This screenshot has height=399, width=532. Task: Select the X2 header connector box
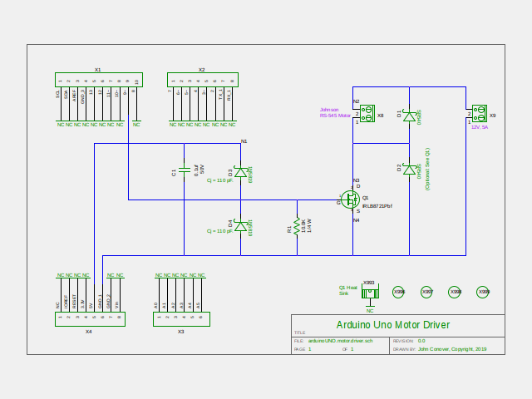(203, 80)
